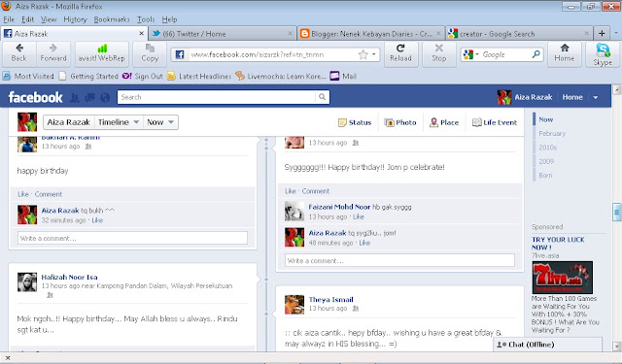This screenshot has width=622, height=364.
Task: Click the Stop loading button
Action: (438, 53)
